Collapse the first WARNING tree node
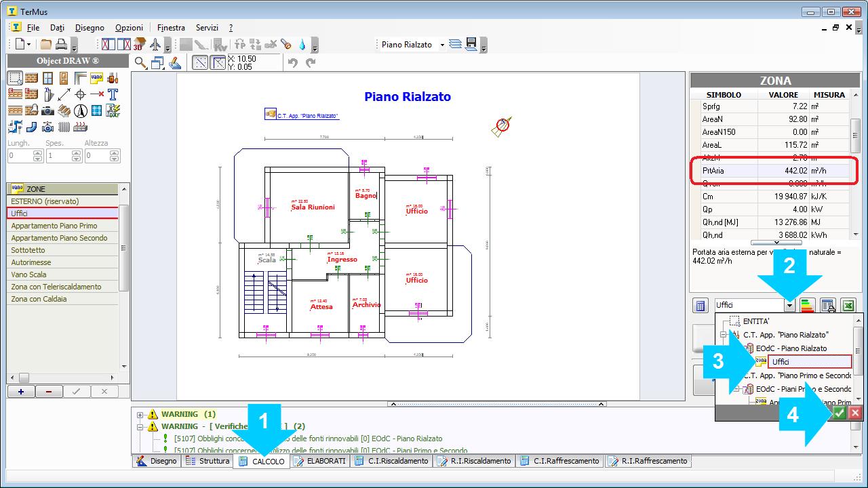868x488 pixels. click(140, 414)
